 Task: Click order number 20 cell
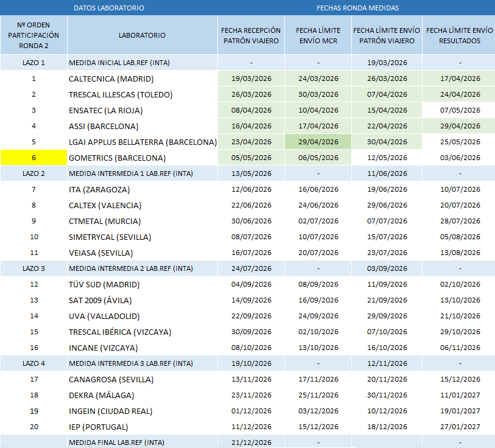point(33,427)
